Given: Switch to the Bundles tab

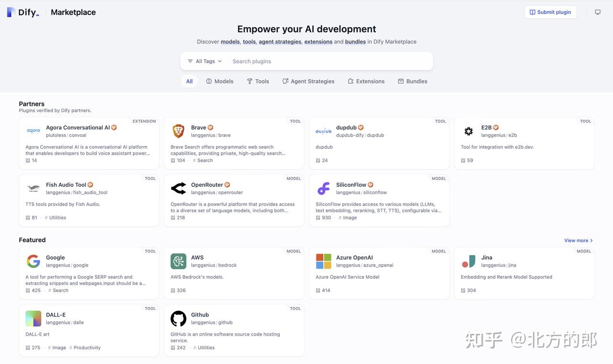Looking at the screenshot, I should coord(413,81).
